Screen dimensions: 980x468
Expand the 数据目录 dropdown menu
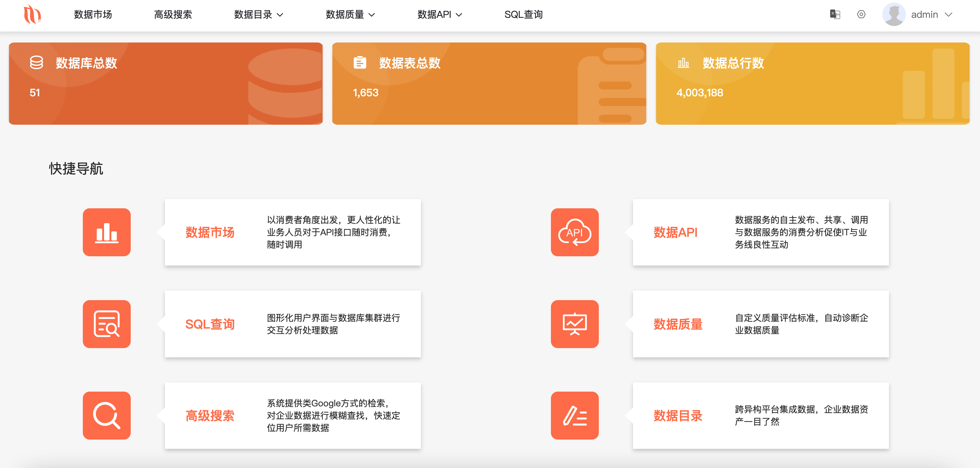tap(258, 15)
